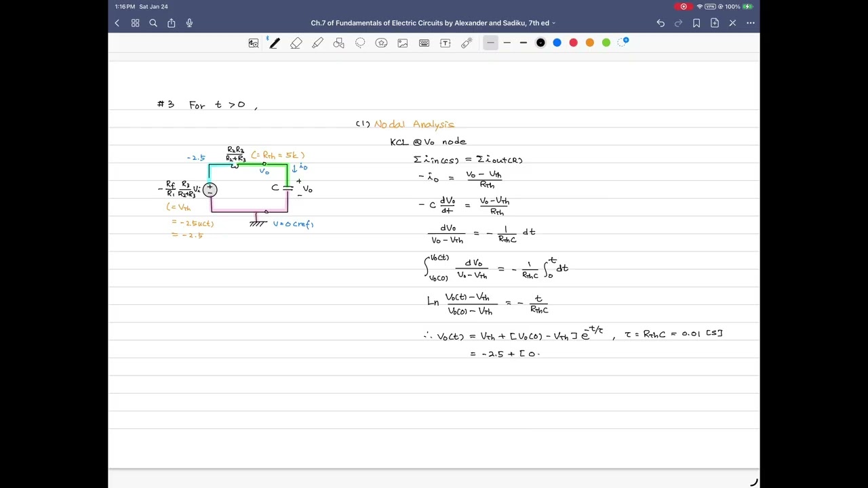Bookmark the current page
The height and width of the screenshot is (488, 868).
tap(696, 23)
